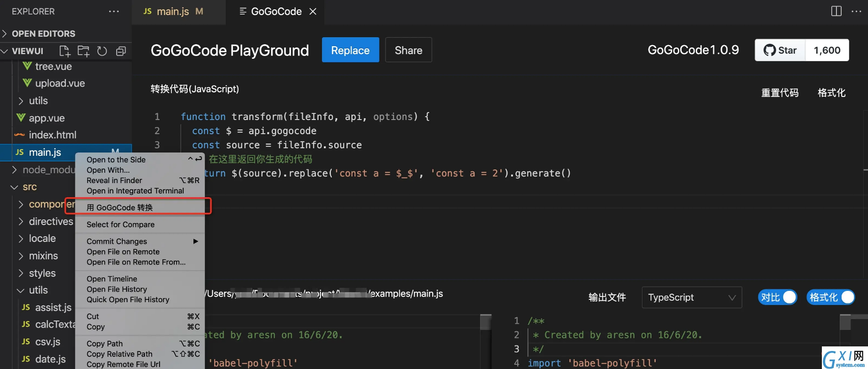868x369 pixels.
Task: Choose Open Timeline
Action: 140,279
